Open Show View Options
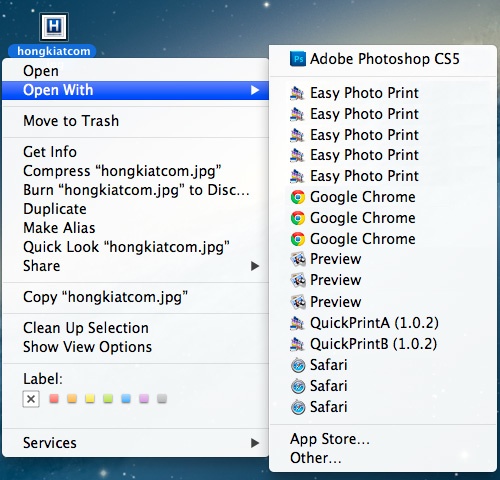Image resolution: width=500 pixels, height=480 pixels. tap(135, 347)
